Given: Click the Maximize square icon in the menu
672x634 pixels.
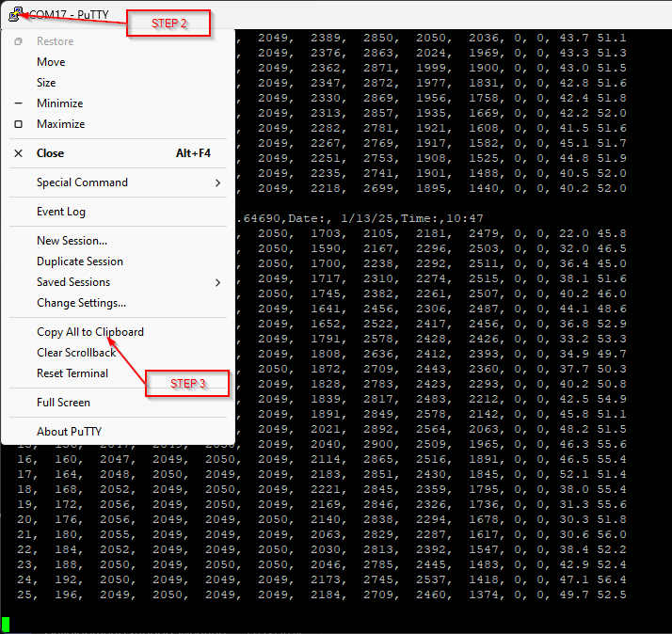Looking at the screenshot, I should (19, 124).
